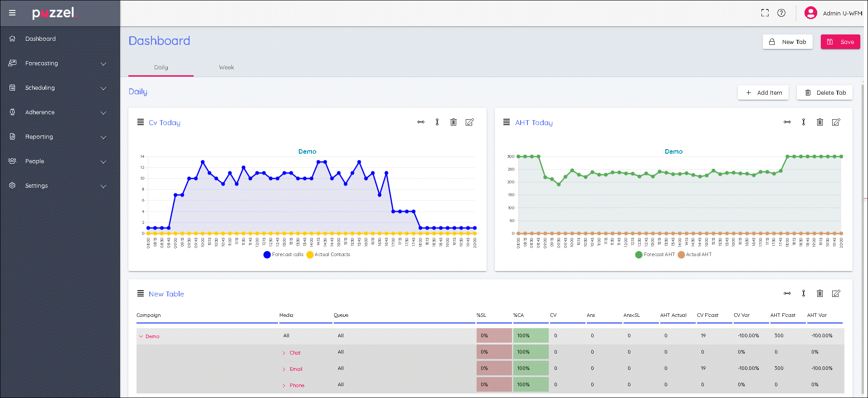Screen dimensions: 868x398
Task: Edit the AHT Today widget using the pencil icon
Action: click(x=836, y=122)
